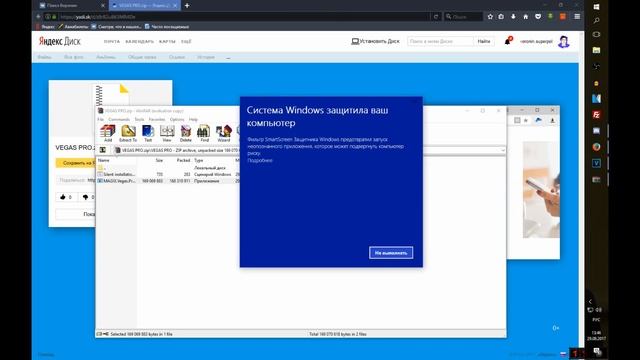Screen dimensions: 640x360
Task: Select the Silent installatio... file row
Action: [x=168, y=174]
